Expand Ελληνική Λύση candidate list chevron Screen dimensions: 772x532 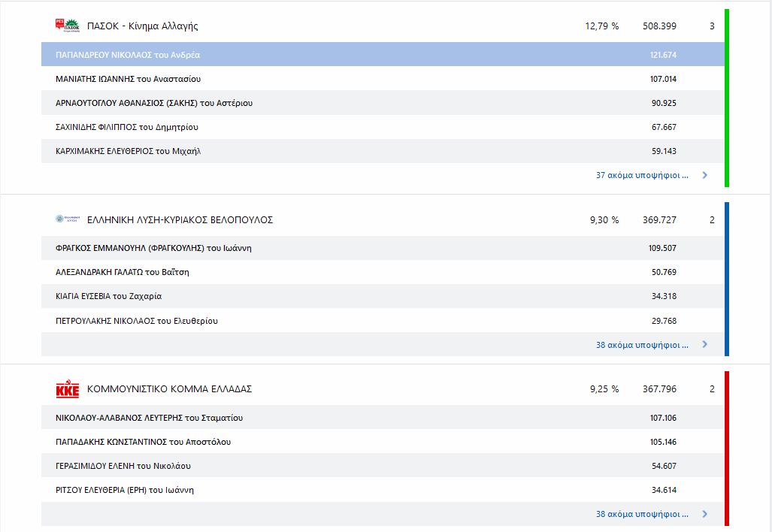click(704, 345)
